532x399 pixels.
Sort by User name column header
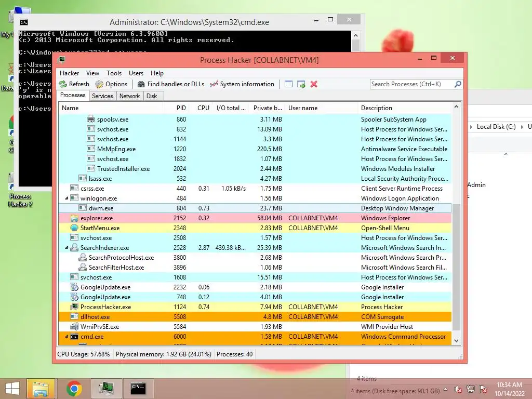[321, 108]
